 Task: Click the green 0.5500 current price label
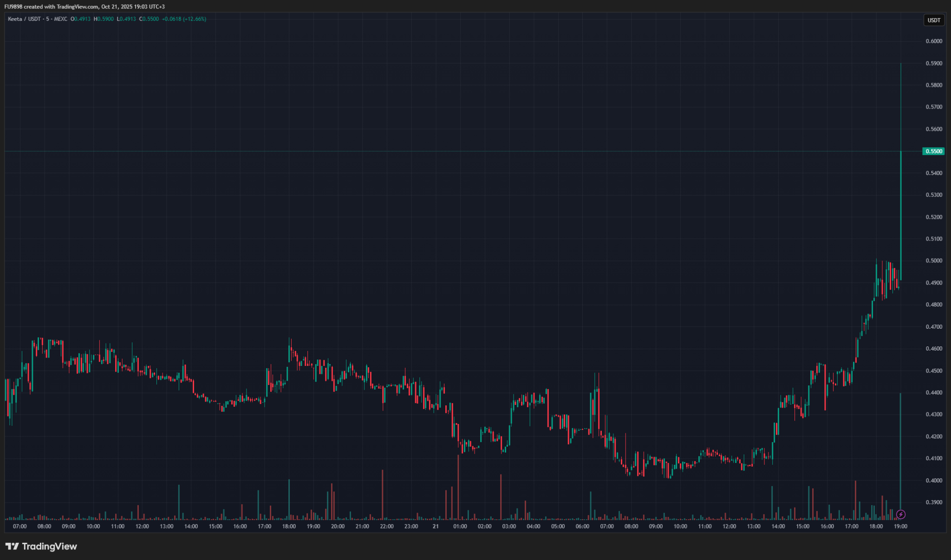[x=933, y=151]
